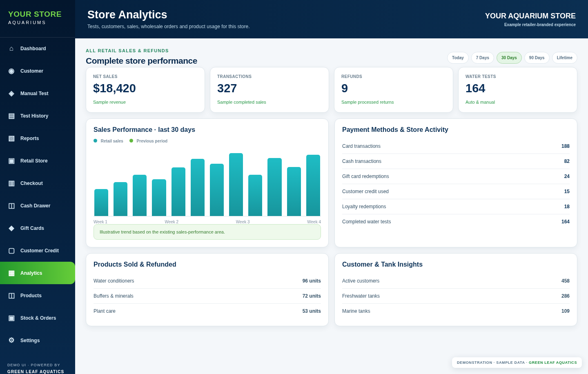Click Retail sales teal legend dot

pos(96,141)
